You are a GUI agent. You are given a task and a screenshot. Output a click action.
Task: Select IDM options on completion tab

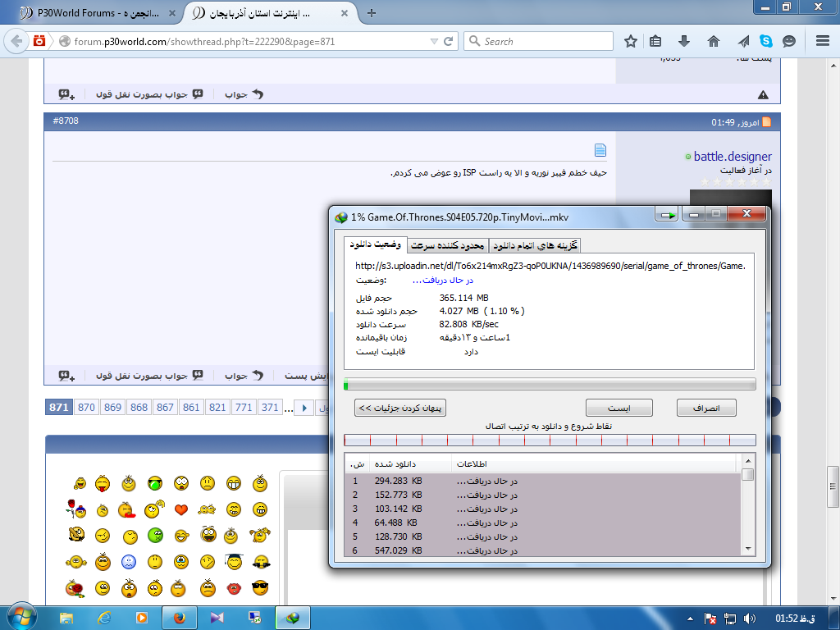[x=535, y=245]
